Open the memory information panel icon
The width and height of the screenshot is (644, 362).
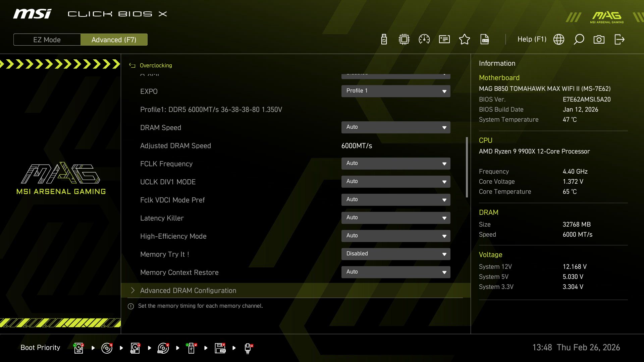(444, 39)
